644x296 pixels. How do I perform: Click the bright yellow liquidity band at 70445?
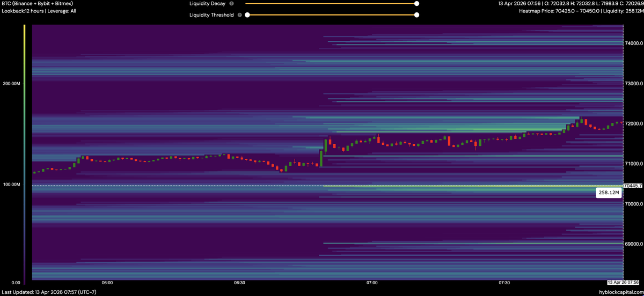[x=472, y=186]
